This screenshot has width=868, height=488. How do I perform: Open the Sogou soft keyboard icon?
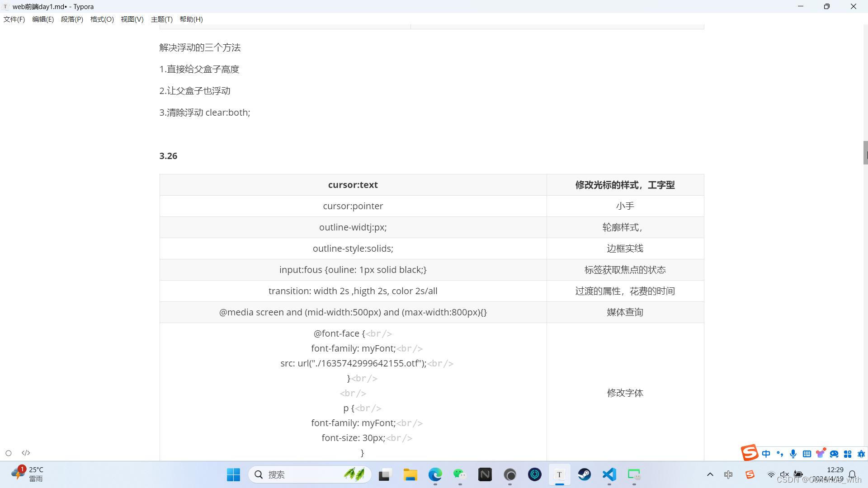click(807, 454)
